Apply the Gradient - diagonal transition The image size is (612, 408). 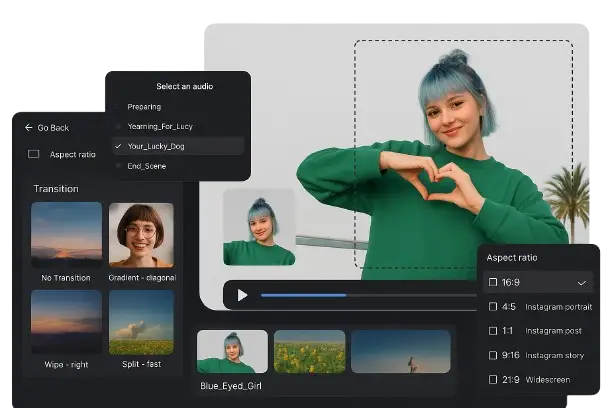tap(141, 235)
